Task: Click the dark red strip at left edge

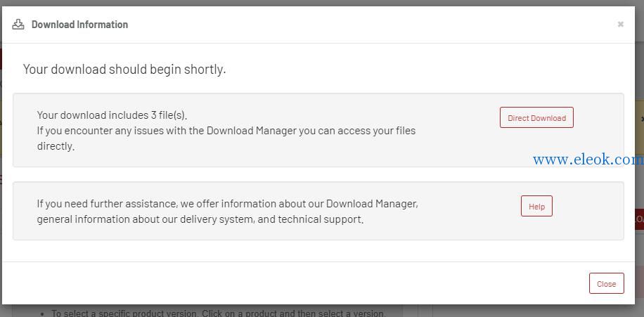Action: tap(1, 59)
